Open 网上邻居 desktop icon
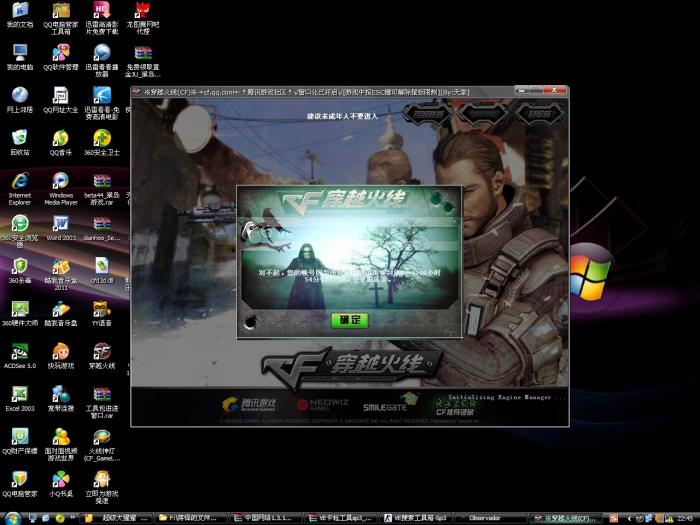 coord(20,100)
